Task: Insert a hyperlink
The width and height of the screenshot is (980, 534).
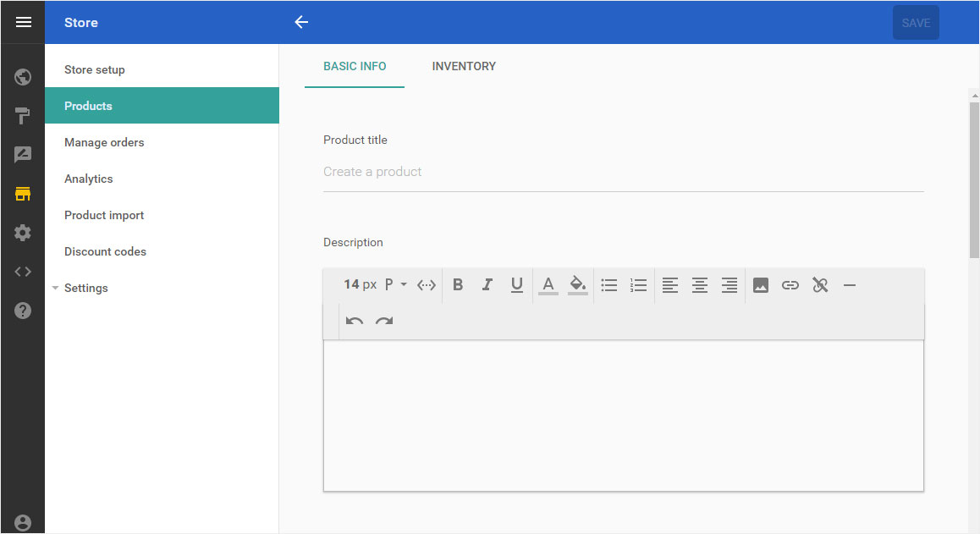Action: pos(790,285)
